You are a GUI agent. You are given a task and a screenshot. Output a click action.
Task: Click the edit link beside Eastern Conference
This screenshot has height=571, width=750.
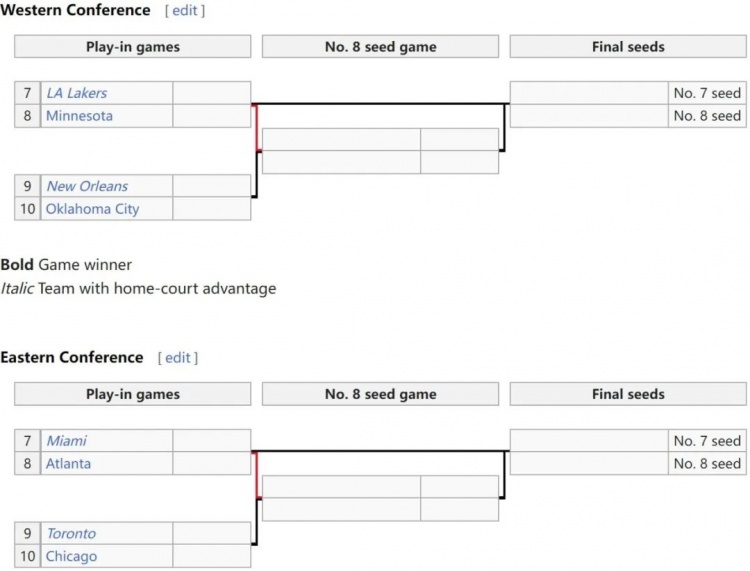click(x=177, y=358)
